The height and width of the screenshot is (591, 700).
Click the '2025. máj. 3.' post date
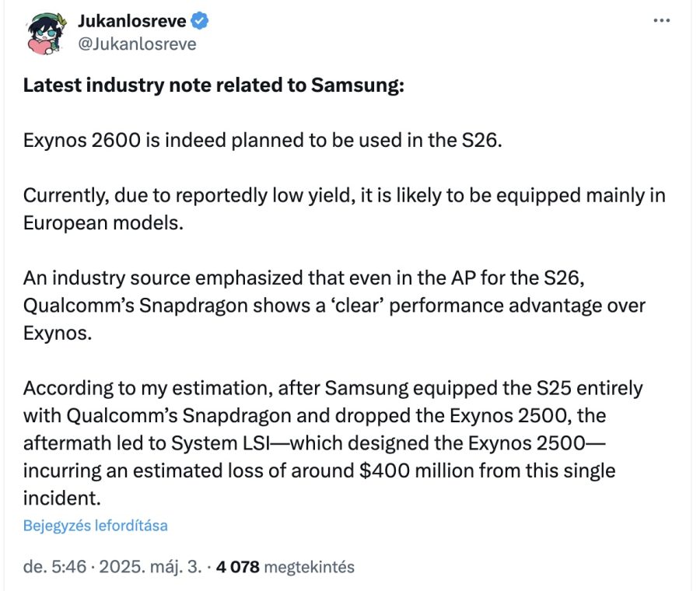point(147,567)
